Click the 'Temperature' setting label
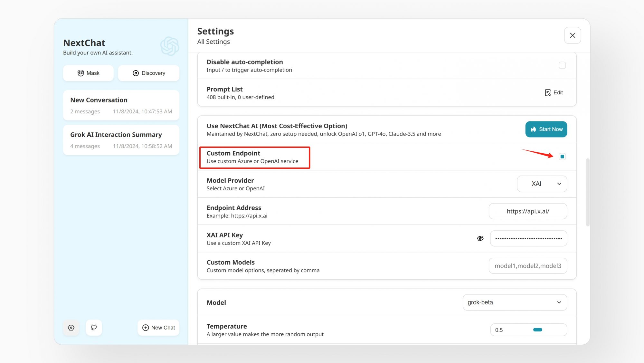This screenshot has width=644, height=363. click(x=227, y=326)
